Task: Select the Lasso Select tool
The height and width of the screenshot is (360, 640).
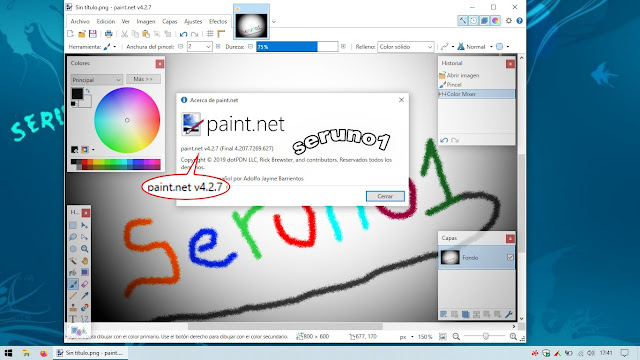Action: click(x=73, y=237)
